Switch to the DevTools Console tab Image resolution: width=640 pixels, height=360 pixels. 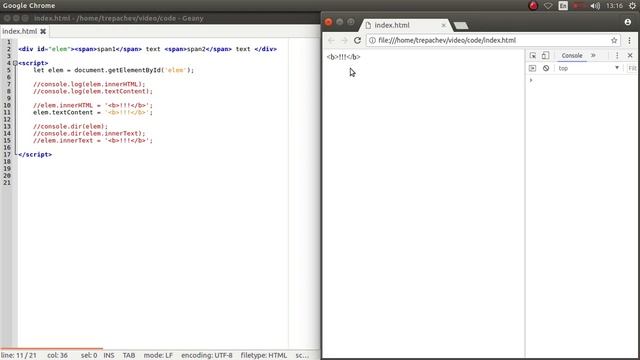pos(572,56)
